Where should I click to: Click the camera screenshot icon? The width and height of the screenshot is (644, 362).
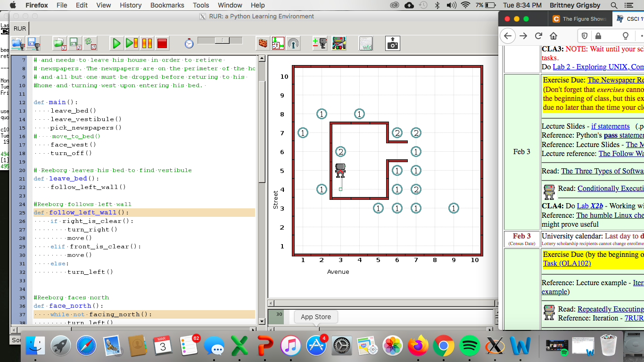point(392,43)
